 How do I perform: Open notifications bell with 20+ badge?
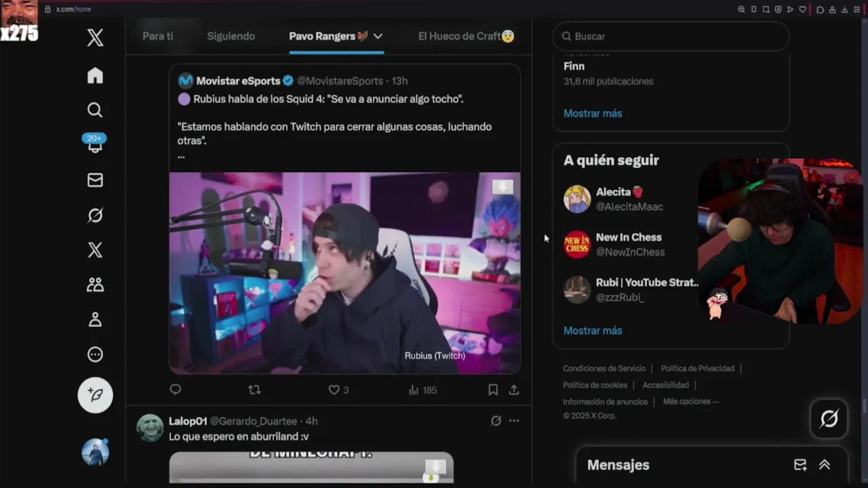point(95,143)
